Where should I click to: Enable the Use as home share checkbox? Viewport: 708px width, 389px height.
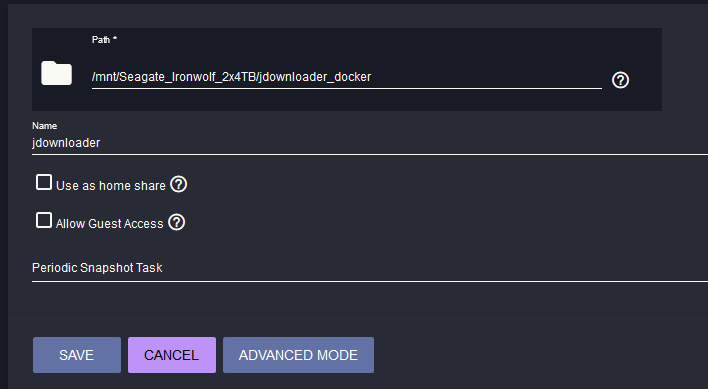click(x=44, y=182)
